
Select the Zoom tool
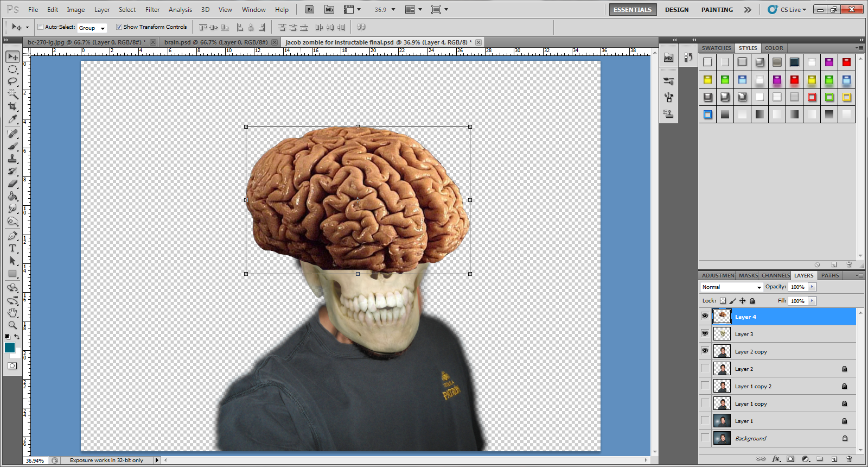(x=13, y=325)
